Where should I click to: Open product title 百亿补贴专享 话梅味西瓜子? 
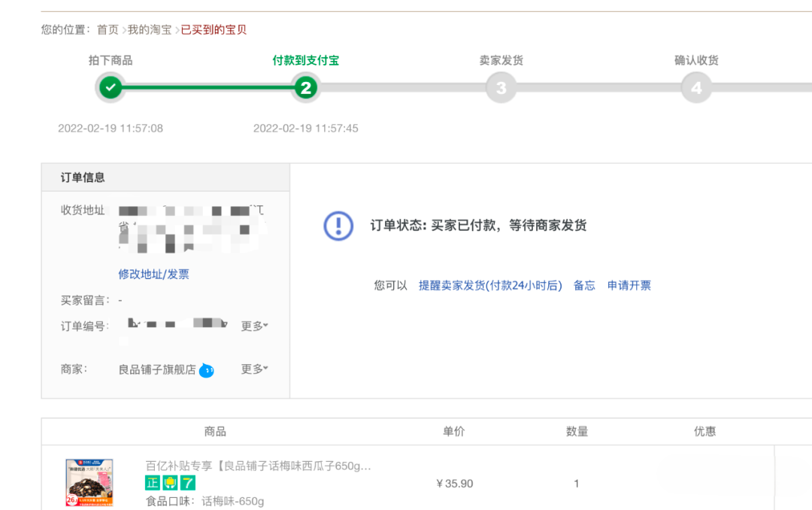point(258,466)
